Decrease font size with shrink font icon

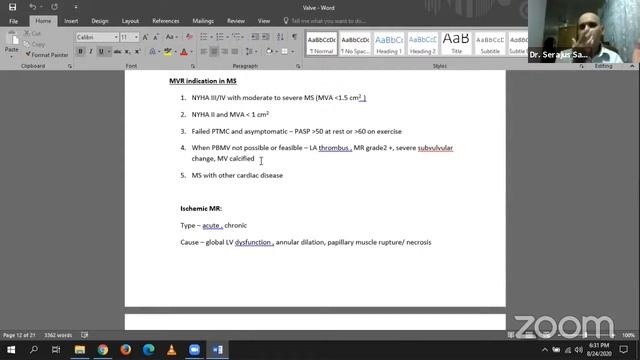coord(156,37)
